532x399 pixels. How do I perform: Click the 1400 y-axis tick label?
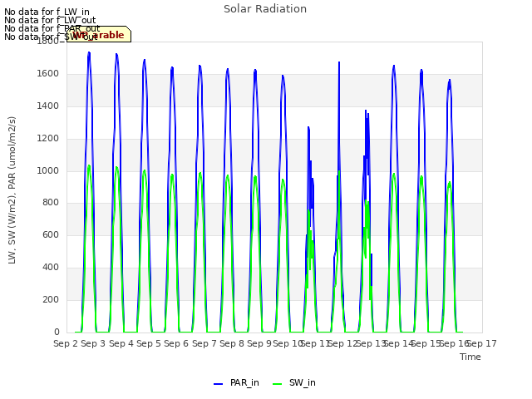pyautogui.click(x=48, y=106)
